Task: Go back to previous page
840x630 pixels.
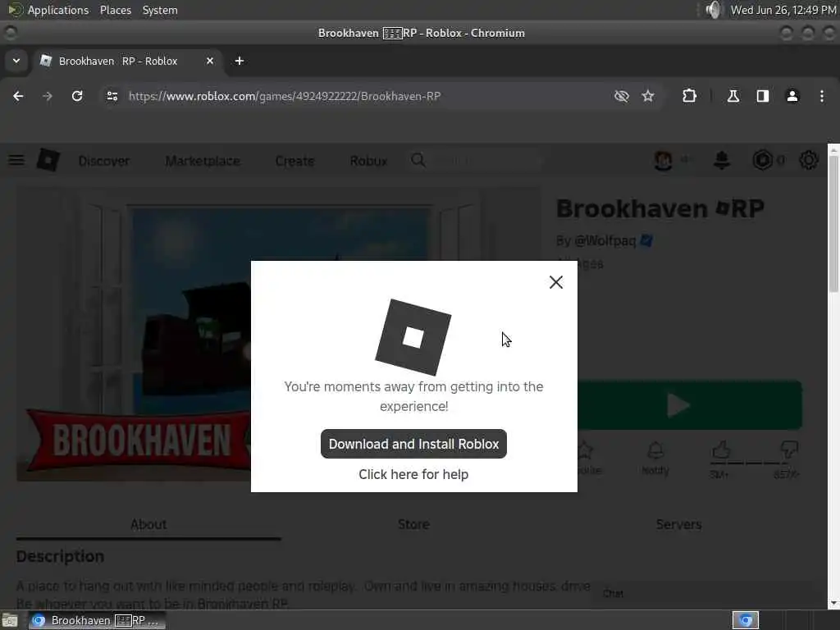Action: pyautogui.click(x=18, y=96)
